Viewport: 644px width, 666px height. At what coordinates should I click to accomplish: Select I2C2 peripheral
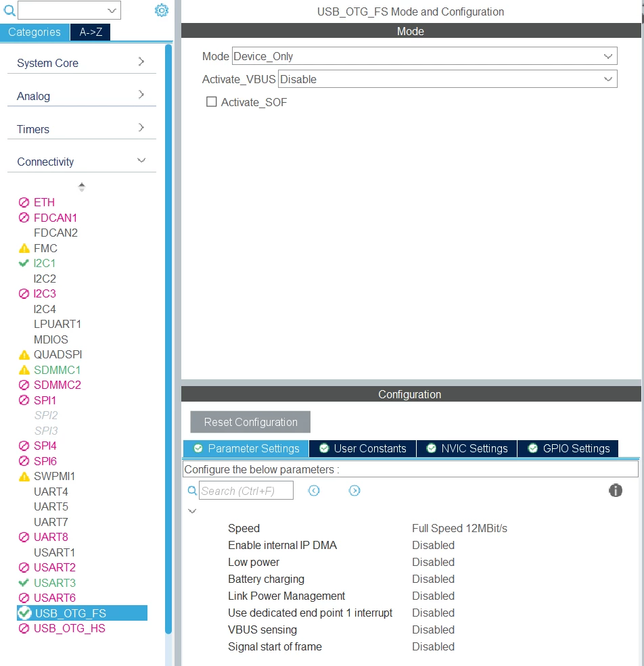pos(45,279)
